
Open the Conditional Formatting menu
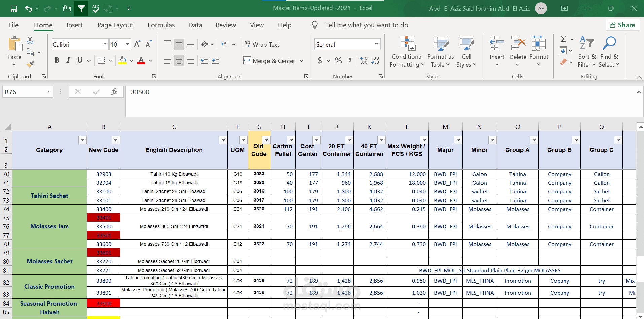pyautogui.click(x=407, y=52)
